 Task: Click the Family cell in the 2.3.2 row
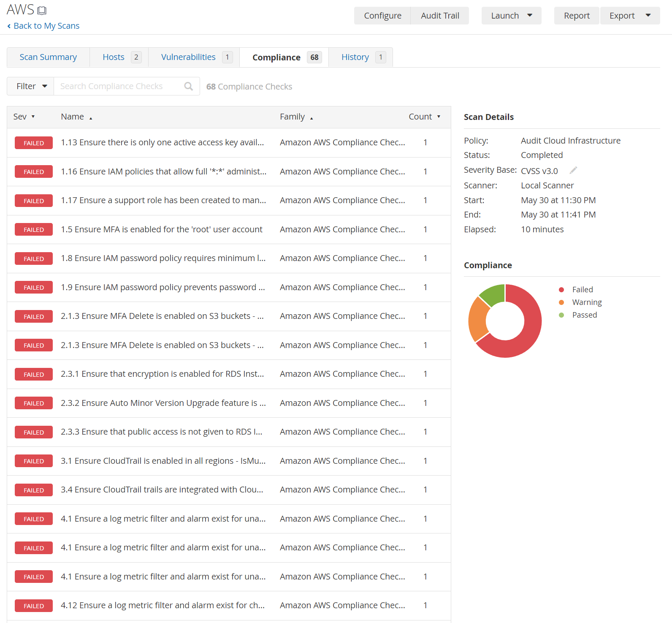342,403
